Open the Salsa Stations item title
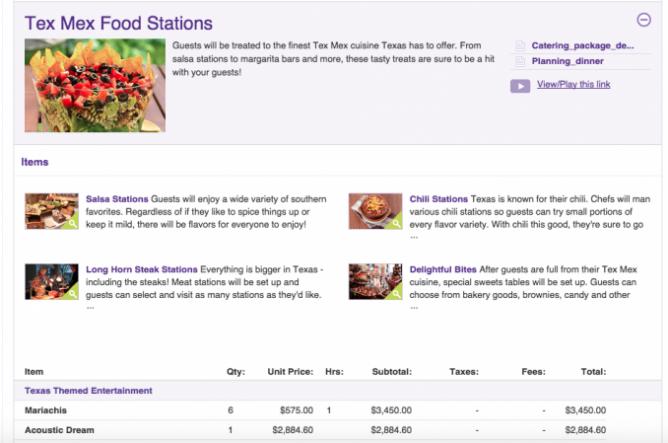The height and width of the screenshot is (443, 668). (117, 199)
